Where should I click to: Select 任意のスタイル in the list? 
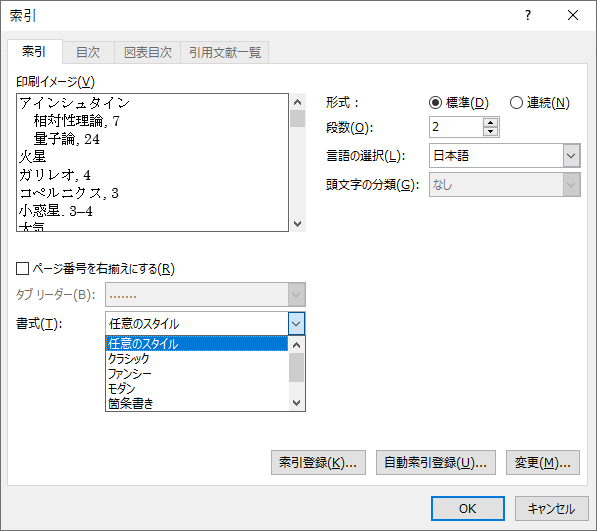[197, 343]
